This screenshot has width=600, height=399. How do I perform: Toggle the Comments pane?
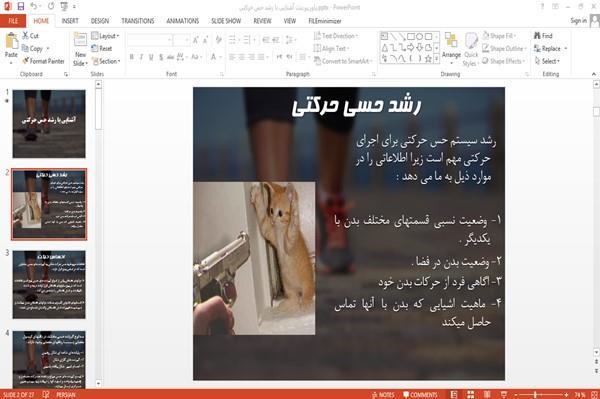[x=420, y=395]
